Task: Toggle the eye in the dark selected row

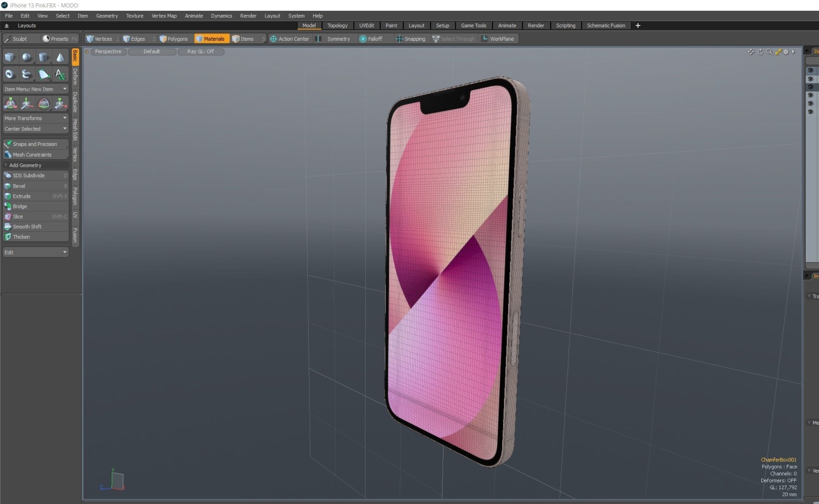Action: click(x=810, y=87)
